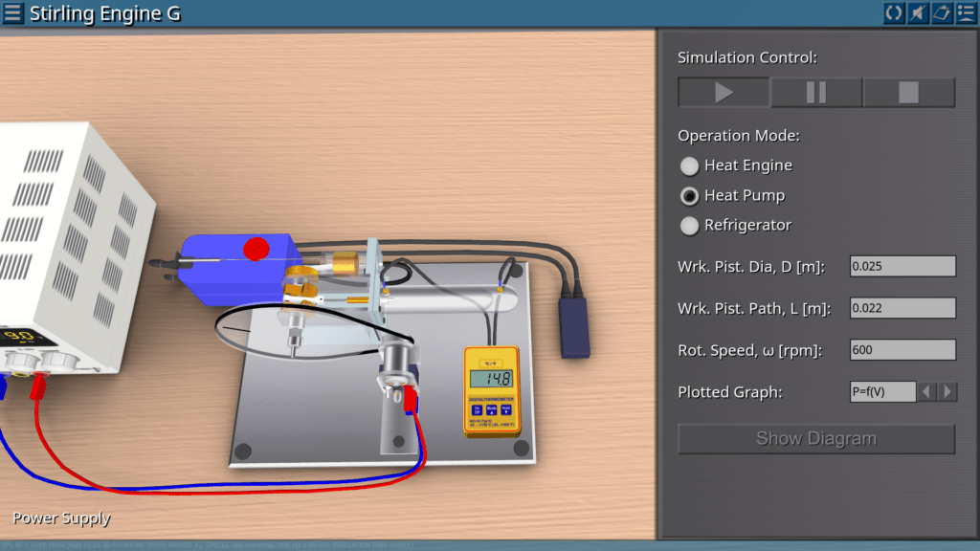The image size is (980, 551).
Task: Switch to previous plotted graph arrow
Action: click(x=926, y=391)
